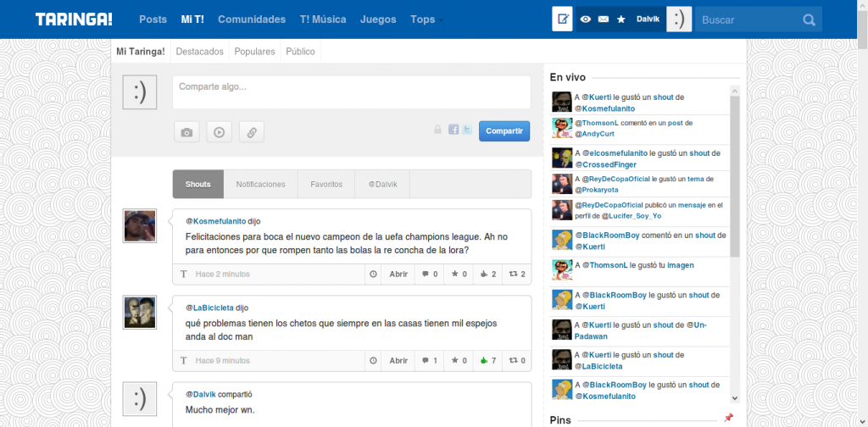Open messages envelope icon in header
The height and width of the screenshot is (427, 868).
click(x=604, y=19)
